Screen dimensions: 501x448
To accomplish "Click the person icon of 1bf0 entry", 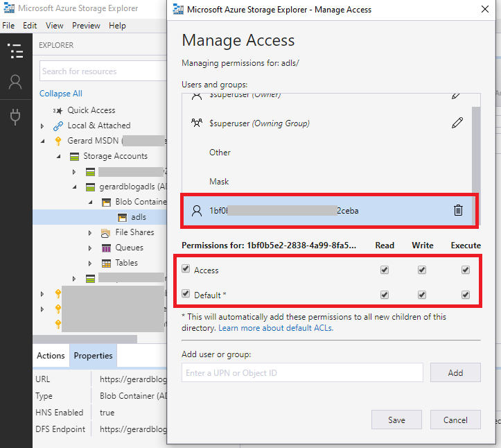I will tap(197, 211).
